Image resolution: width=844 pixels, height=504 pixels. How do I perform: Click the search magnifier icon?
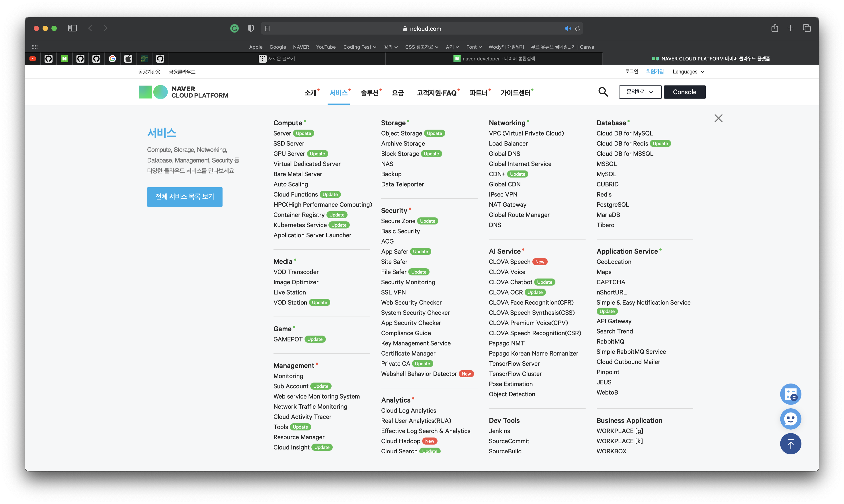pyautogui.click(x=603, y=92)
